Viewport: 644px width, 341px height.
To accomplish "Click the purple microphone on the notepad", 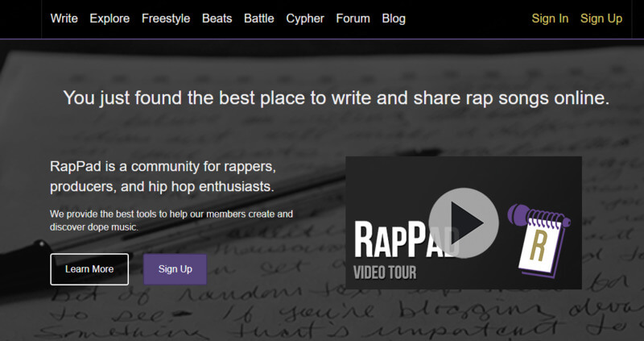I will 518,216.
